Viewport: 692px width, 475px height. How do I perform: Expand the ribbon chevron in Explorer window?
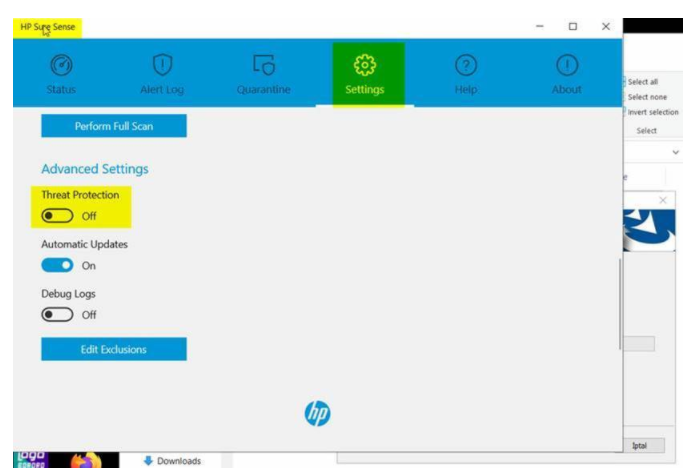[x=676, y=152]
